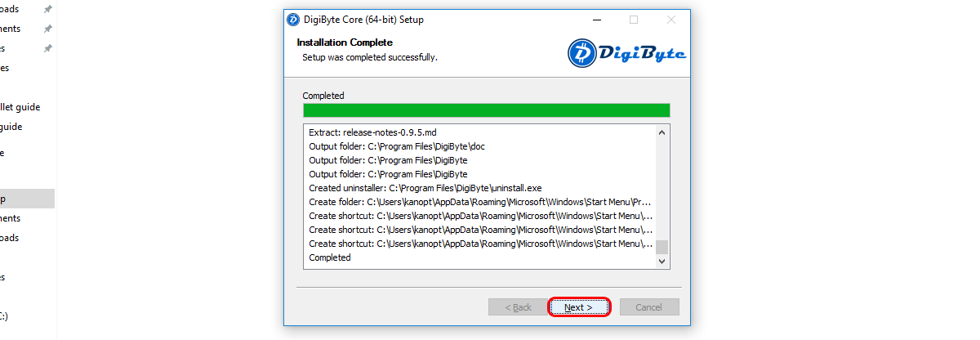Click the topmost pin icon in the sidebar

pos(47,9)
